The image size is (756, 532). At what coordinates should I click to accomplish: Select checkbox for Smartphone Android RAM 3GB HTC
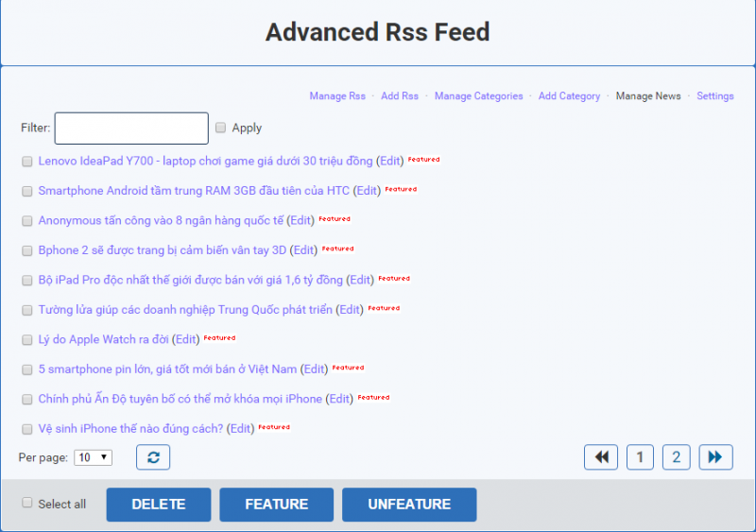coord(27,191)
